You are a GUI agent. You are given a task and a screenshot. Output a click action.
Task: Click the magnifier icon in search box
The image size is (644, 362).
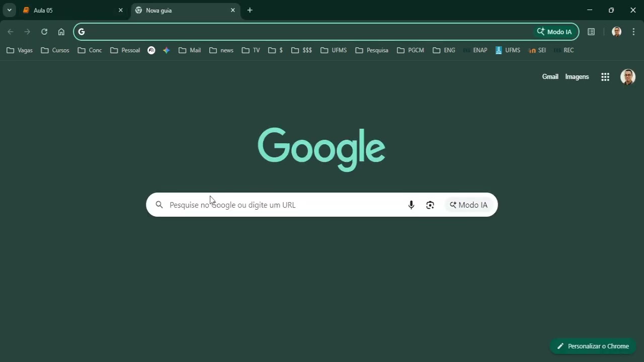coord(159,205)
